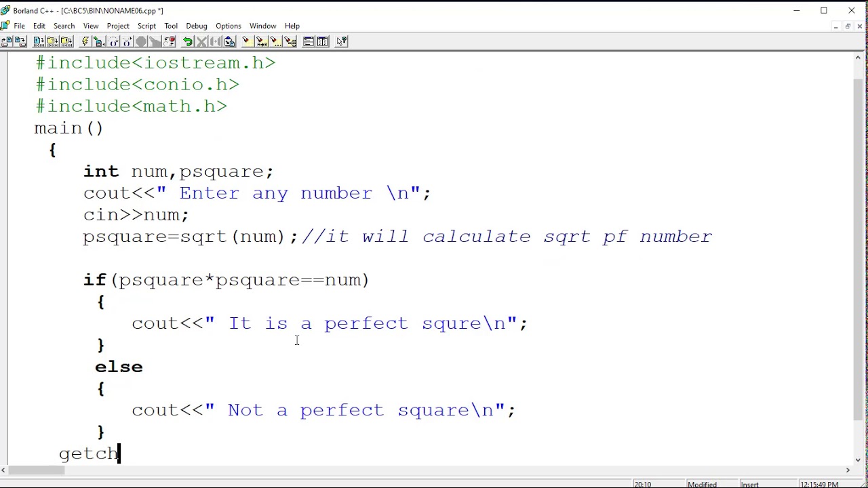Click the grayed hand reset icon
The height and width of the screenshot is (488, 868).
155,41
